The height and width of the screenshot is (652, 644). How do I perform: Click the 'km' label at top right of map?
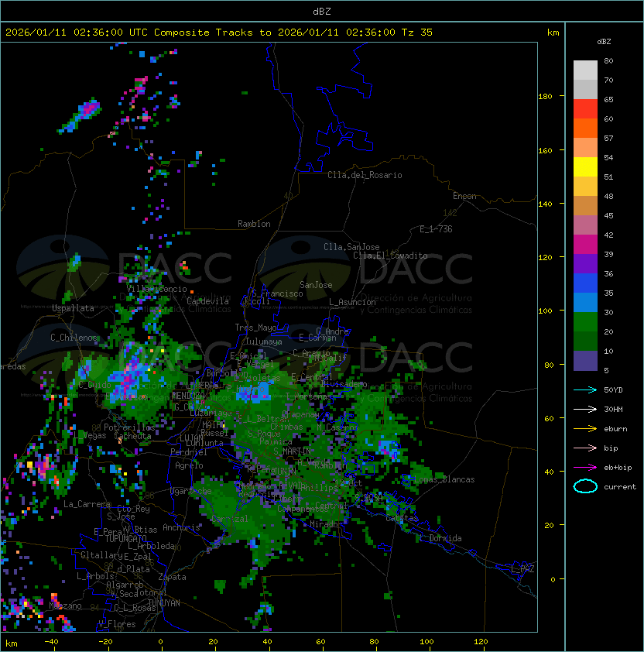click(x=553, y=33)
